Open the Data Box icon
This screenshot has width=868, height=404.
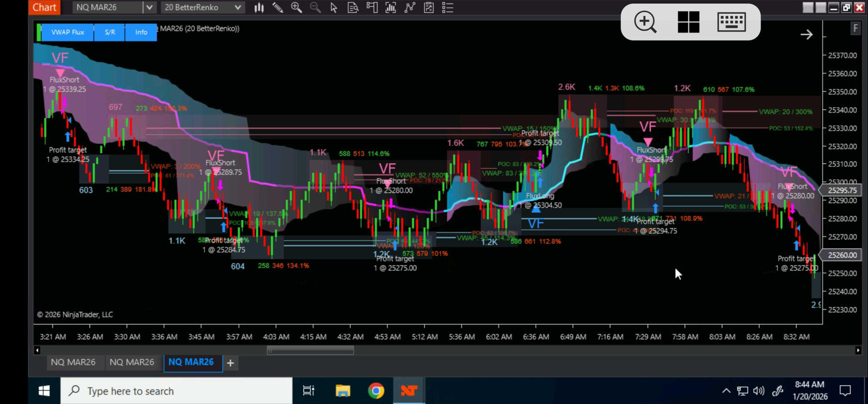[353, 7]
